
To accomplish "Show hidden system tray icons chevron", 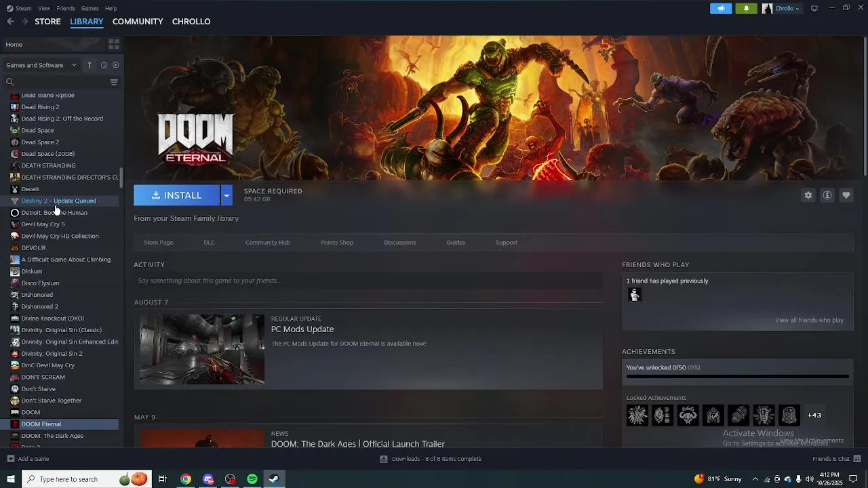I will [755, 479].
